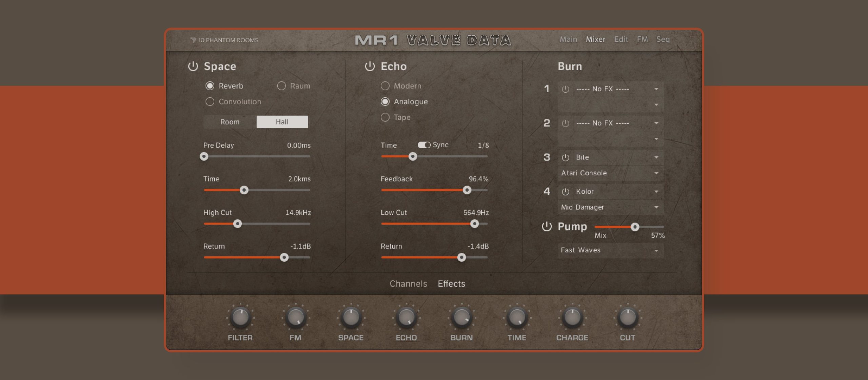This screenshot has width=868, height=380.
Task: Toggle the Echo section power icon
Action: (370, 66)
